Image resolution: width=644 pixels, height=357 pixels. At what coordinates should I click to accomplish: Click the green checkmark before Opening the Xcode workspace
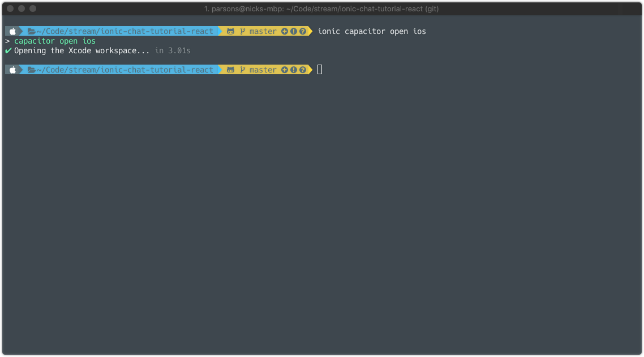[x=8, y=50]
